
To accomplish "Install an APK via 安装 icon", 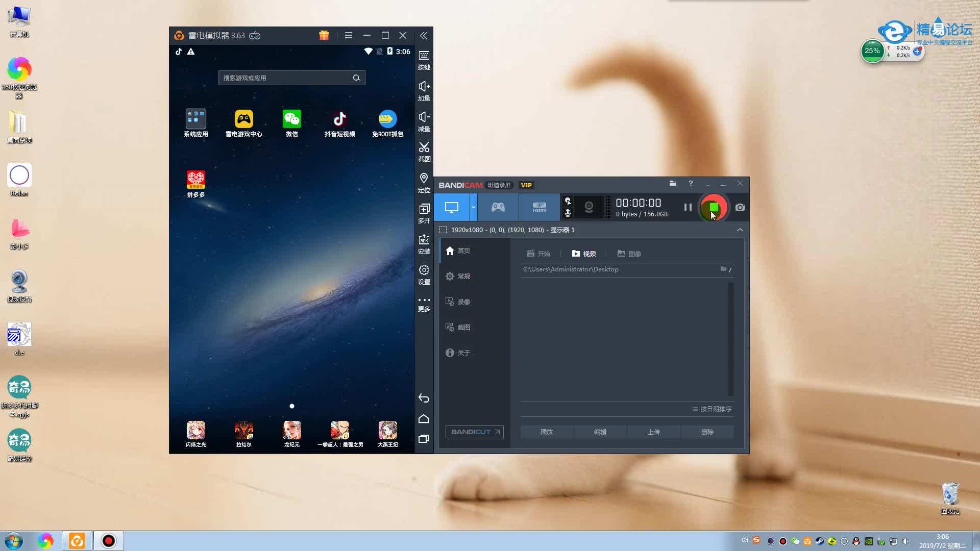I will click(424, 244).
